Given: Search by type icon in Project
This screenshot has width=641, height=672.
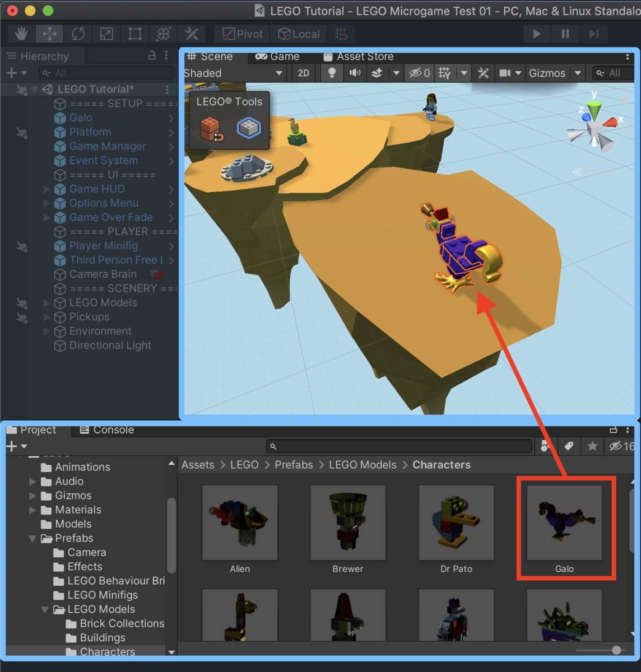Looking at the screenshot, I should [x=545, y=446].
